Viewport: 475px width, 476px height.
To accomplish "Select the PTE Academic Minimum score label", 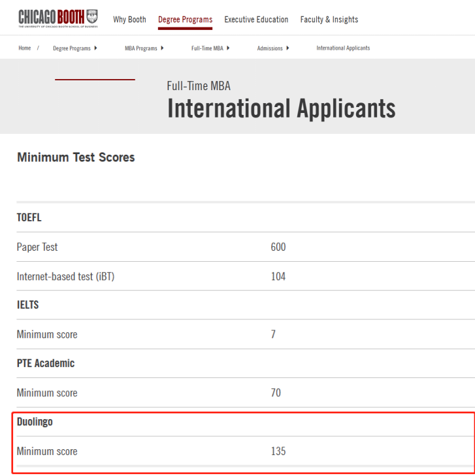I will click(x=47, y=393).
